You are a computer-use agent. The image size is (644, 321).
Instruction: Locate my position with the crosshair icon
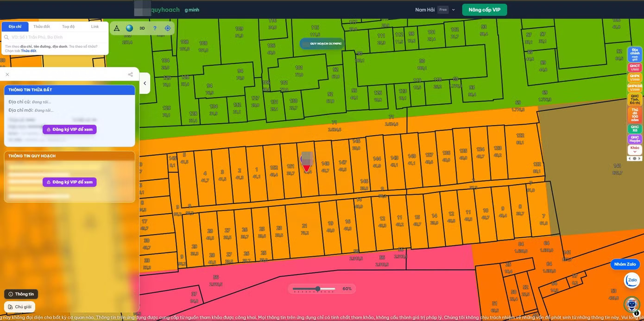tap(168, 28)
